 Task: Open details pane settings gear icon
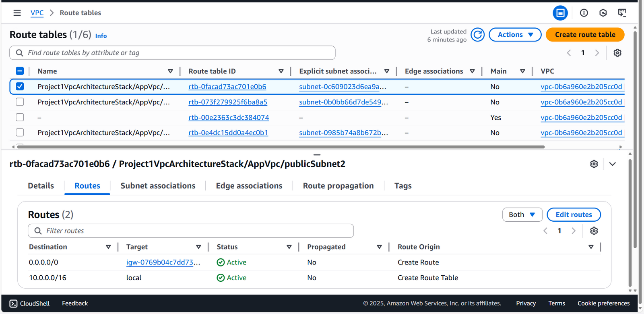pyautogui.click(x=594, y=164)
